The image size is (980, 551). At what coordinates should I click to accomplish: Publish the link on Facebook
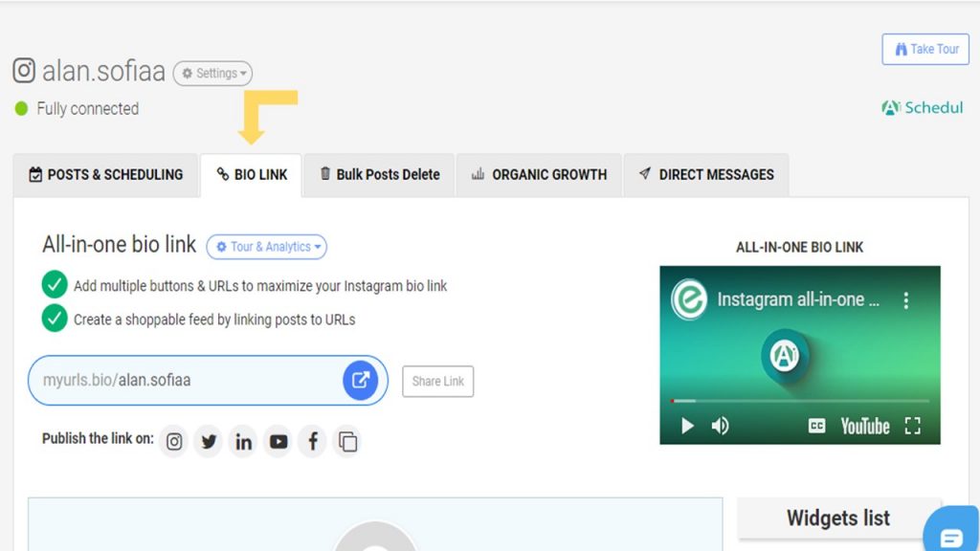313,442
